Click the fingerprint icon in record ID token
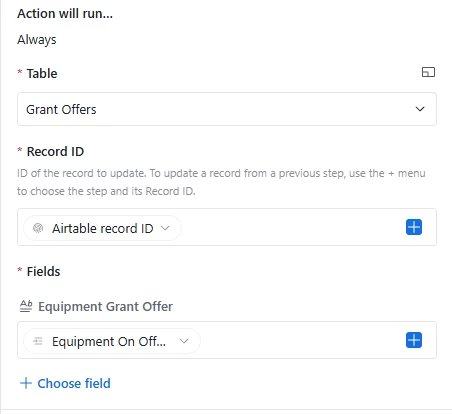Viewport: 452px width, 414px height. [x=38, y=228]
